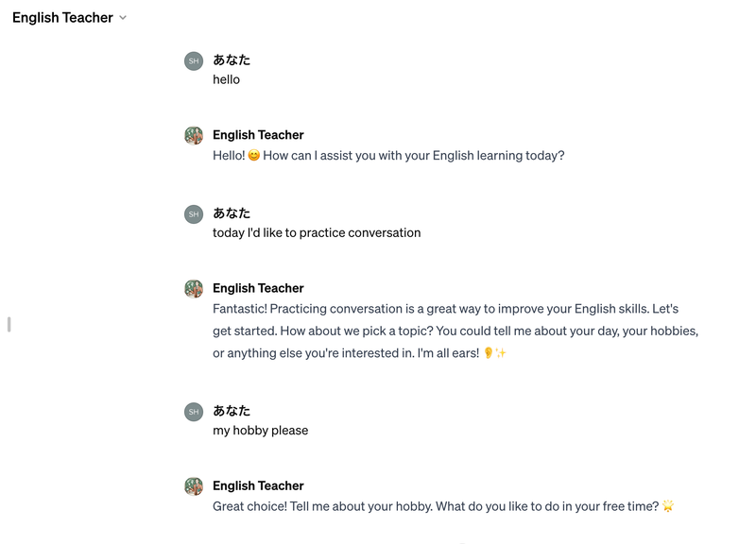Click the SH avatar beside my hobby please
The image size is (756, 544).
click(x=194, y=412)
